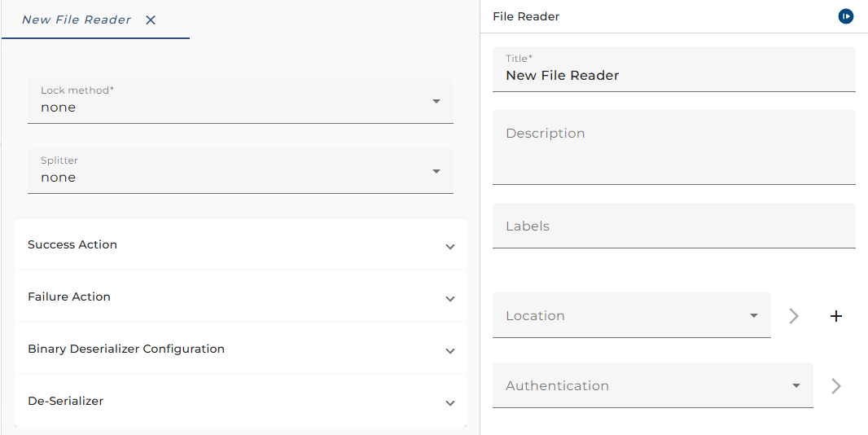Expand Binary Deserializer Configuration section
This screenshot has width=868, height=435.
(240, 349)
